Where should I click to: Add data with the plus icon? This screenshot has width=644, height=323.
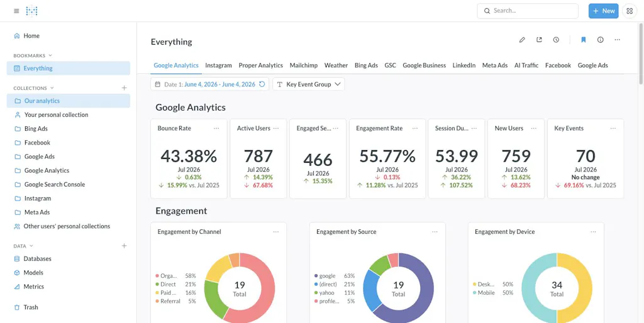point(125,246)
